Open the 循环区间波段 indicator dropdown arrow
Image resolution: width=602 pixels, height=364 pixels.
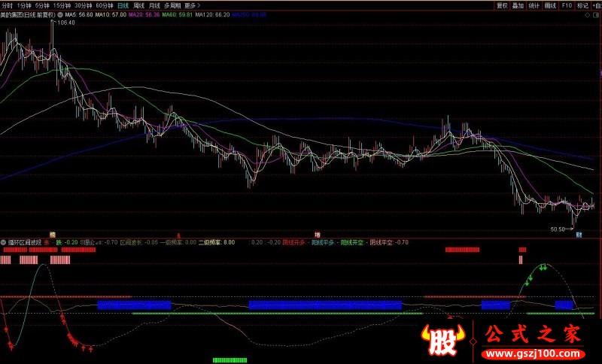tap(4, 242)
